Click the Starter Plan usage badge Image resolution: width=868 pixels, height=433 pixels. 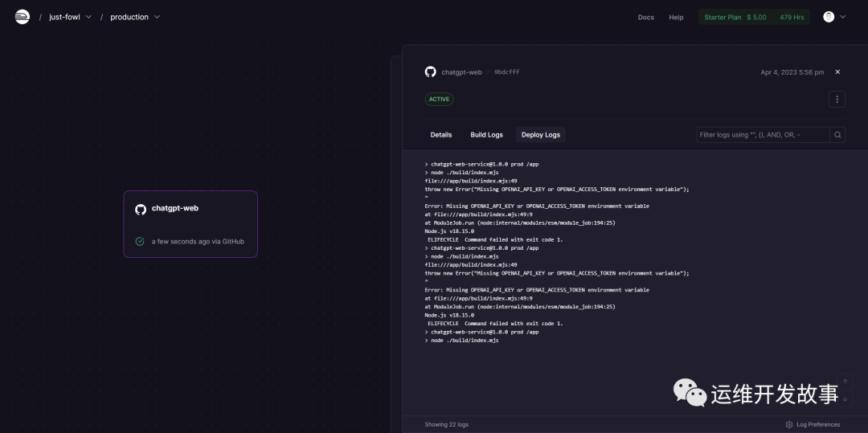753,17
